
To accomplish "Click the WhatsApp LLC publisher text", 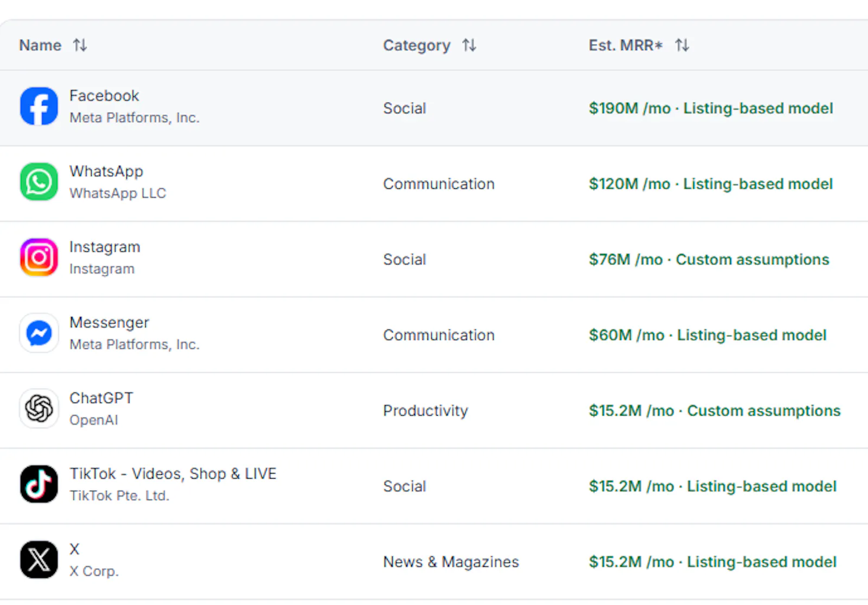I will point(118,193).
